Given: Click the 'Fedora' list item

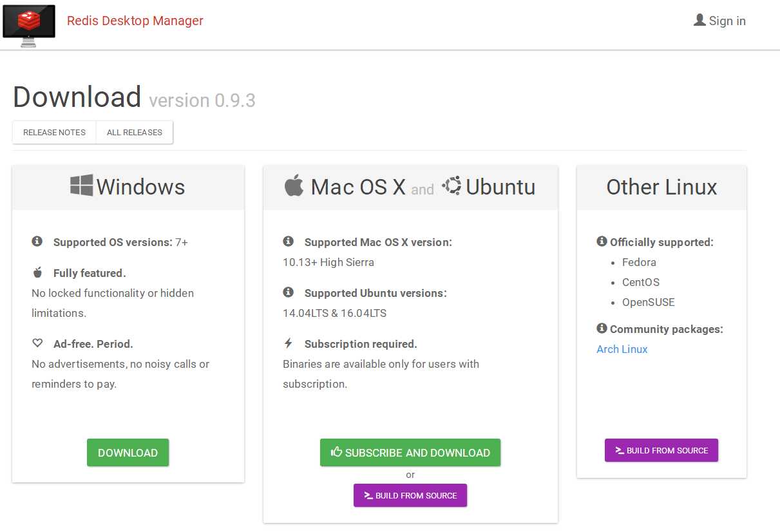Looking at the screenshot, I should coord(639,262).
